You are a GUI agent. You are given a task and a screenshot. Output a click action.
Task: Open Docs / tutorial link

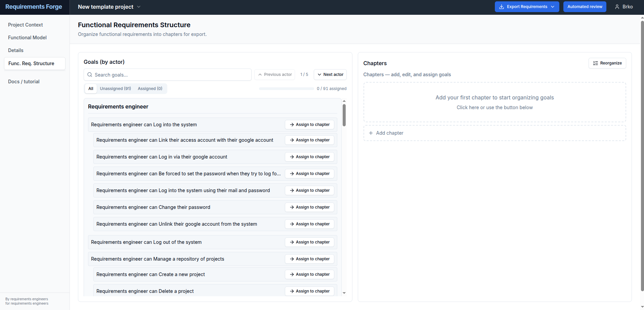click(35, 82)
